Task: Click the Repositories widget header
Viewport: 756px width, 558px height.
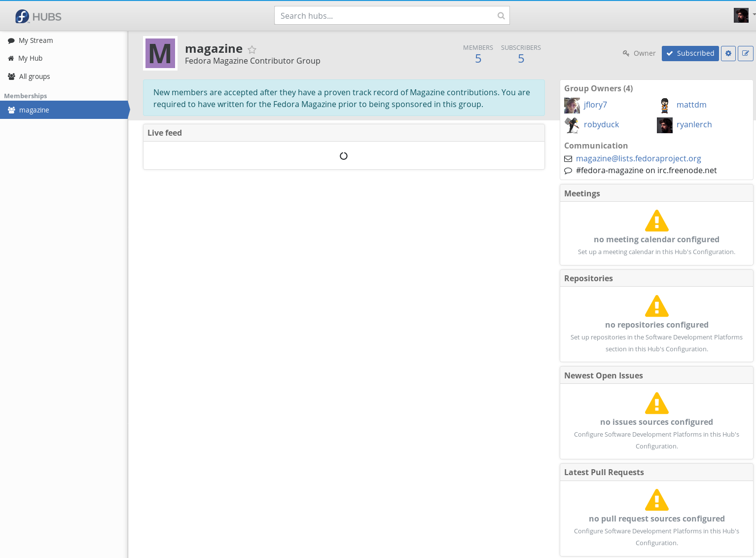Action: (656, 278)
